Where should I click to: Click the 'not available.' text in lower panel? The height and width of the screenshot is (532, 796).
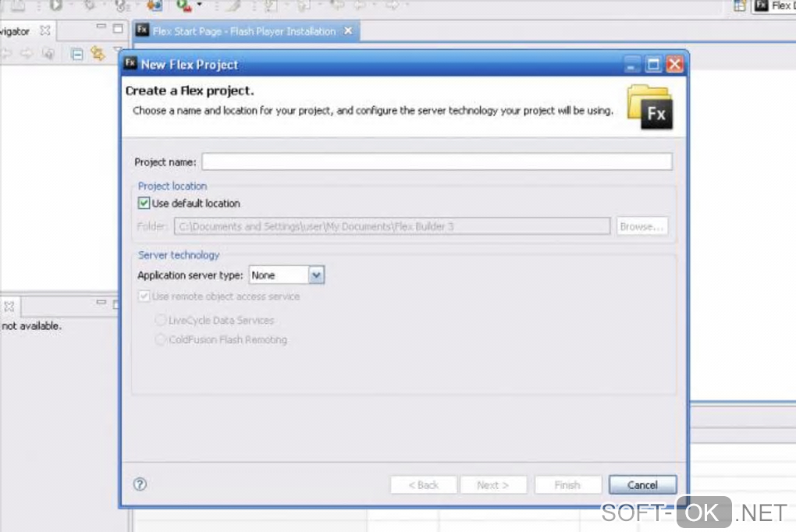click(31, 326)
